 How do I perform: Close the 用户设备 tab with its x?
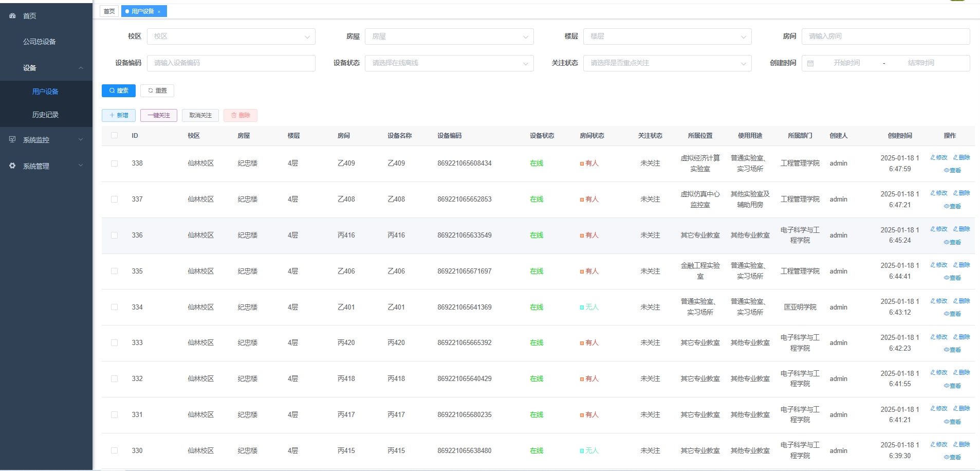coord(159,11)
